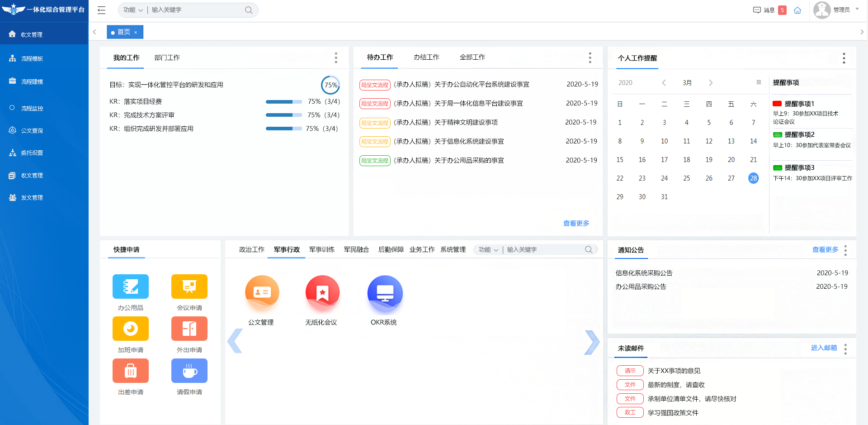
Task: Click 查看更多 under the to-do list
Action: [x=576, y=223]
